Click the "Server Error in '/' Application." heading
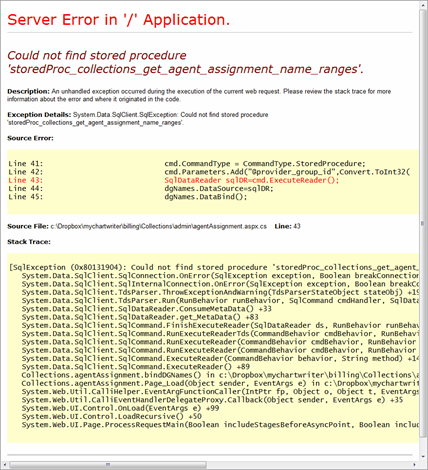The height and width of the screenshot is (470, 428). [119, 20]
